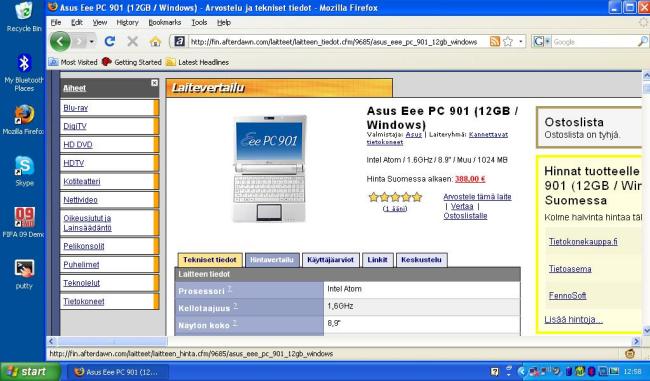650x381 pixels.
Task: Open the Bookmarks menu
Action: (165, 22)
